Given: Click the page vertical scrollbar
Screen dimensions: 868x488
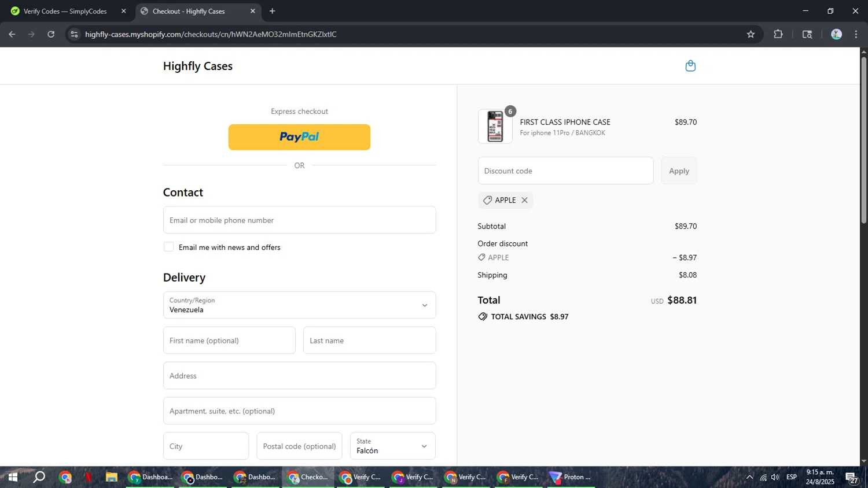Looking at the screenshot, I should click(x=863, y=140).
